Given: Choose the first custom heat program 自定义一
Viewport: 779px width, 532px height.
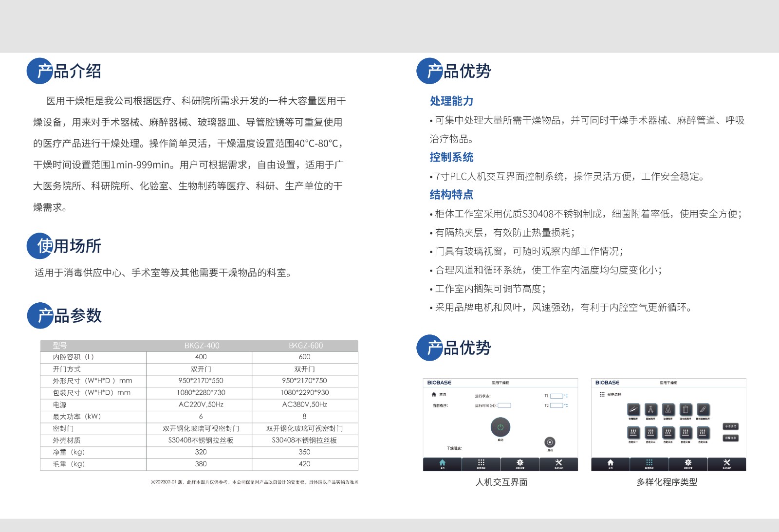Looking at the screenshot, I should (633, 432).
